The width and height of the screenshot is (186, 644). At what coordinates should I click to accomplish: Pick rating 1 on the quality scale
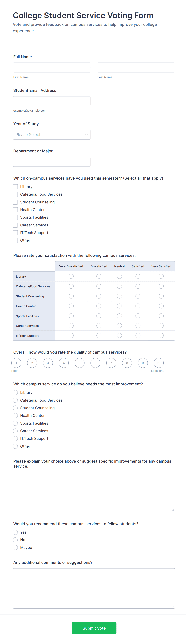16,363
